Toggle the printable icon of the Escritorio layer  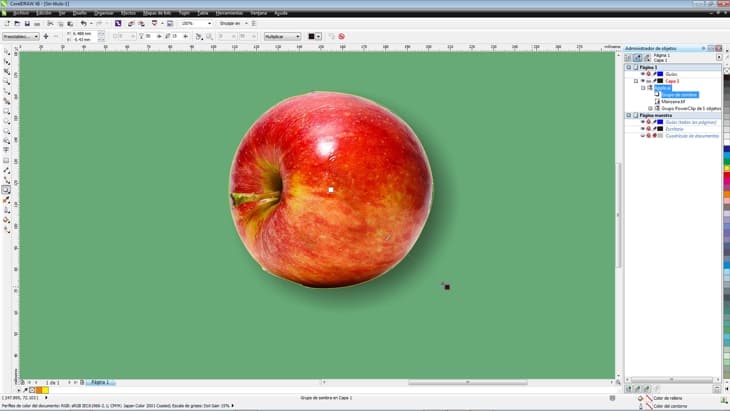point(649,129)
